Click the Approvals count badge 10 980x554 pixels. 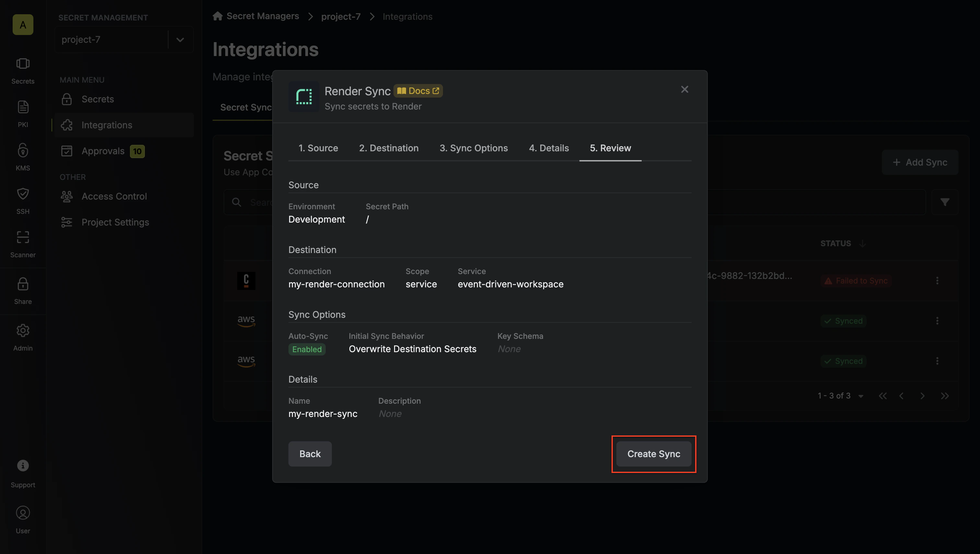click(137, 151)
